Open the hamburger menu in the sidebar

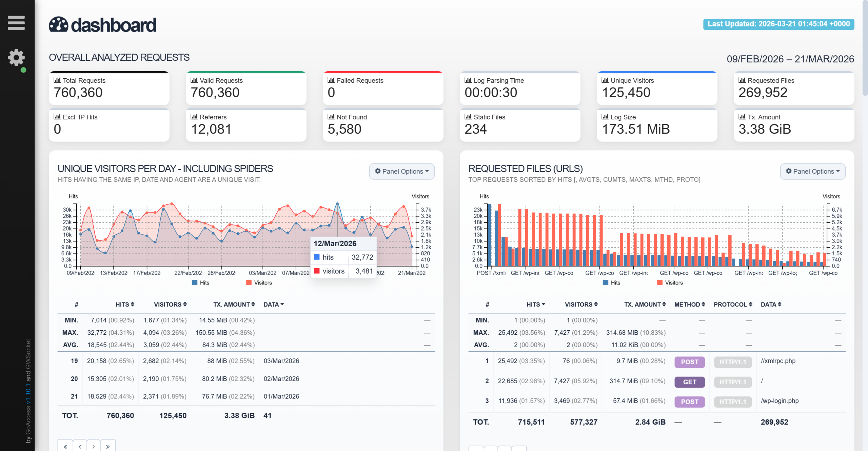[16, 23]
